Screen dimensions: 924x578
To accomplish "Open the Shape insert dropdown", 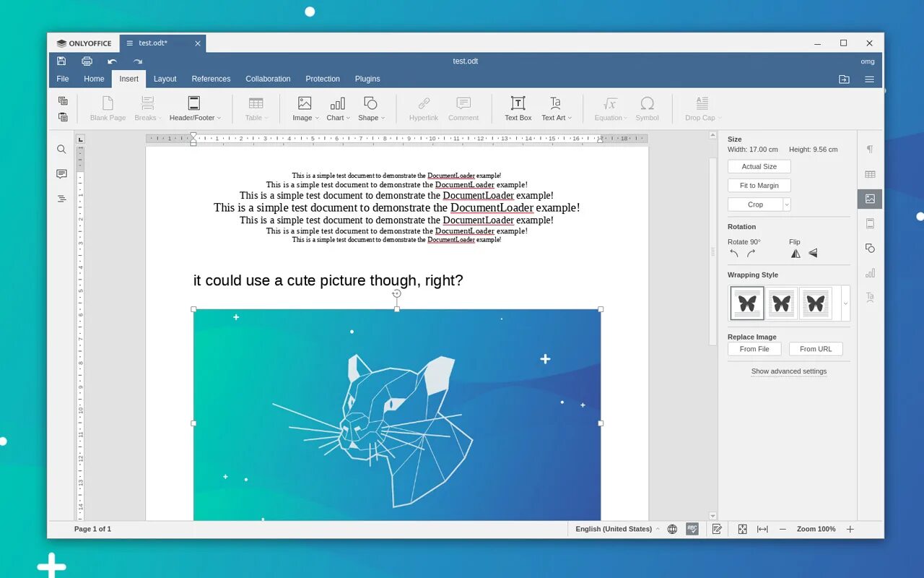I will [371, 108].
